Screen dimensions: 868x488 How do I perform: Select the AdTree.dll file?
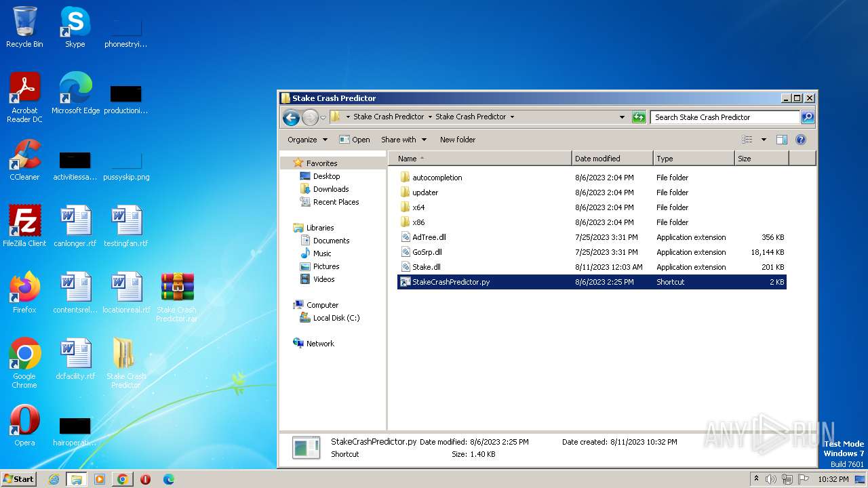point(592,237)
